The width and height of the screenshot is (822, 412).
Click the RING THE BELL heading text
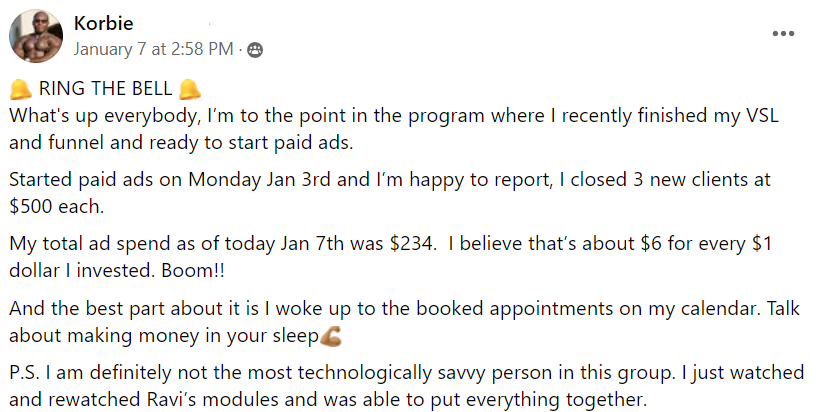[105, 89]
